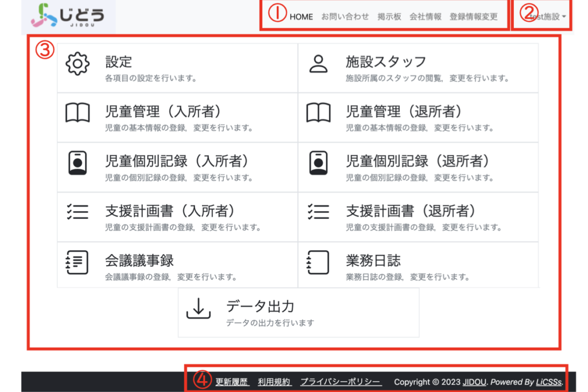588x392 pixels.
Task: Click the book icon beside 児童管理（退所者）
Action: [318, 113]
